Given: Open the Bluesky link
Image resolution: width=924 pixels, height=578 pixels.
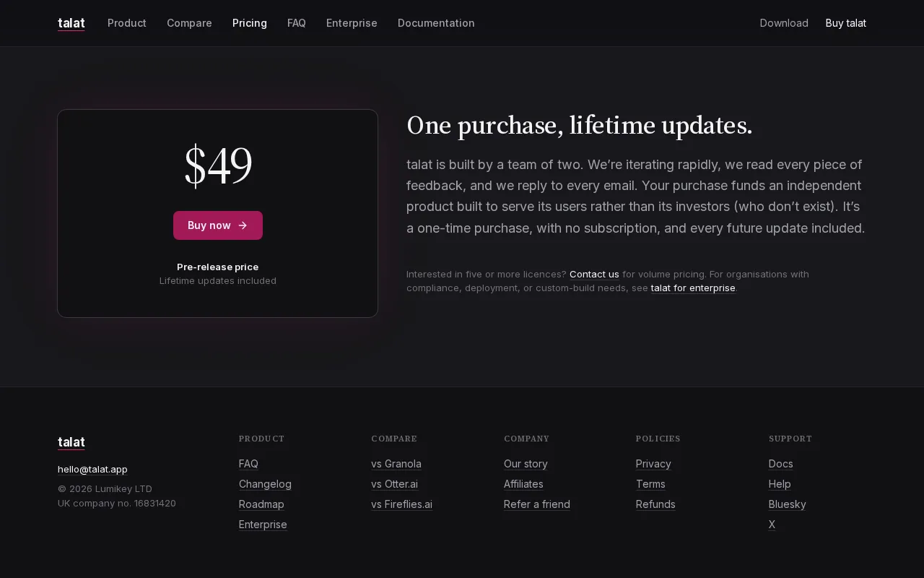Looking at the screenshot, I should 788,504.
